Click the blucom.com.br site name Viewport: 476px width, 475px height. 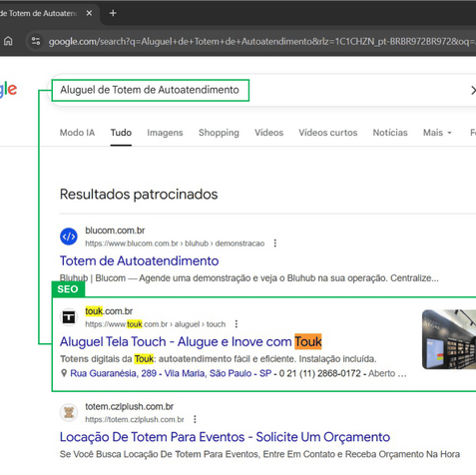click(x=115, y=231)
